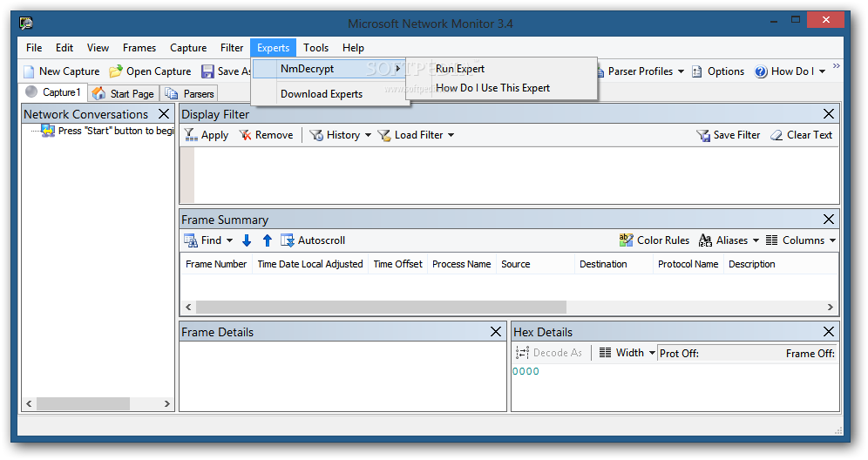Open Parser Profiles in the toolbar
The height and width of the screenshot is (460, 868).
tap(640, 71)
